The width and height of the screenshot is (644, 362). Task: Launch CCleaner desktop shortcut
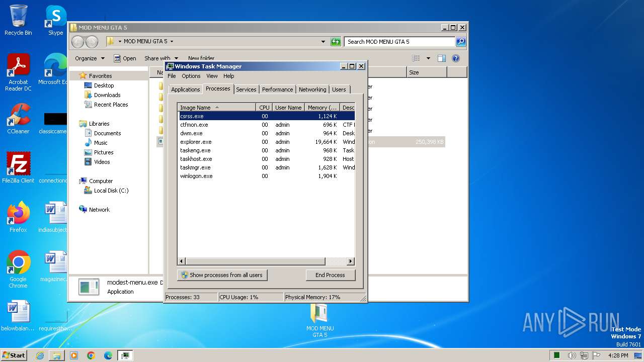pos(18,119)
